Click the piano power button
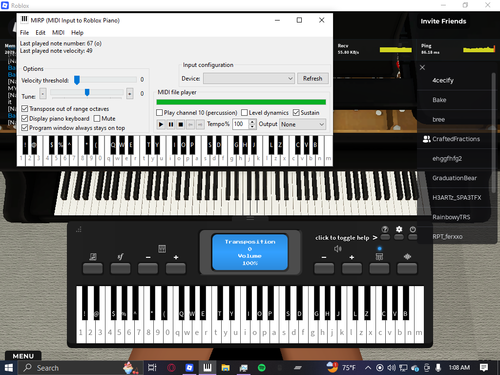 point(413,237)
